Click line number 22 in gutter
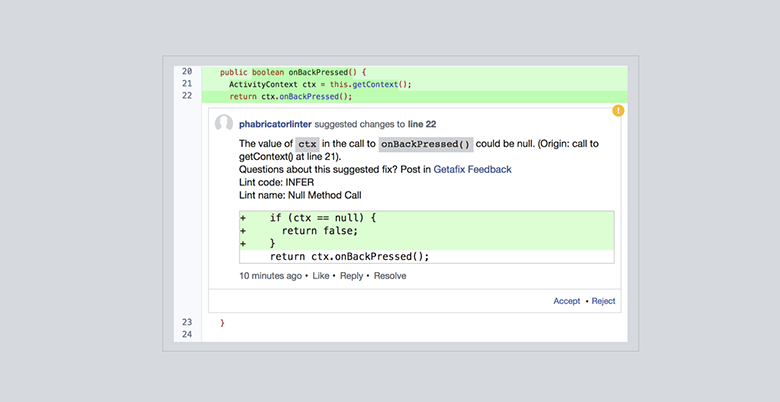 pyautogui.click(x=187, y=96)
